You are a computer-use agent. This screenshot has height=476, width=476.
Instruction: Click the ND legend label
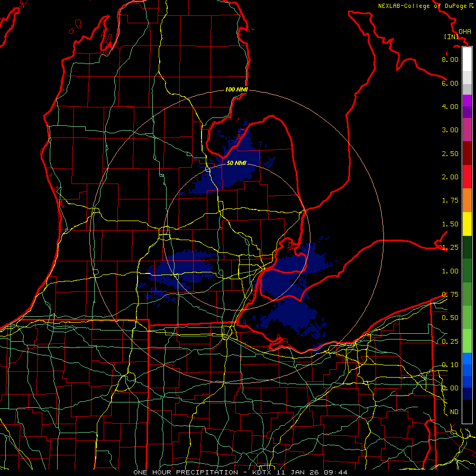pyautogui.click(x=454, y=412)
